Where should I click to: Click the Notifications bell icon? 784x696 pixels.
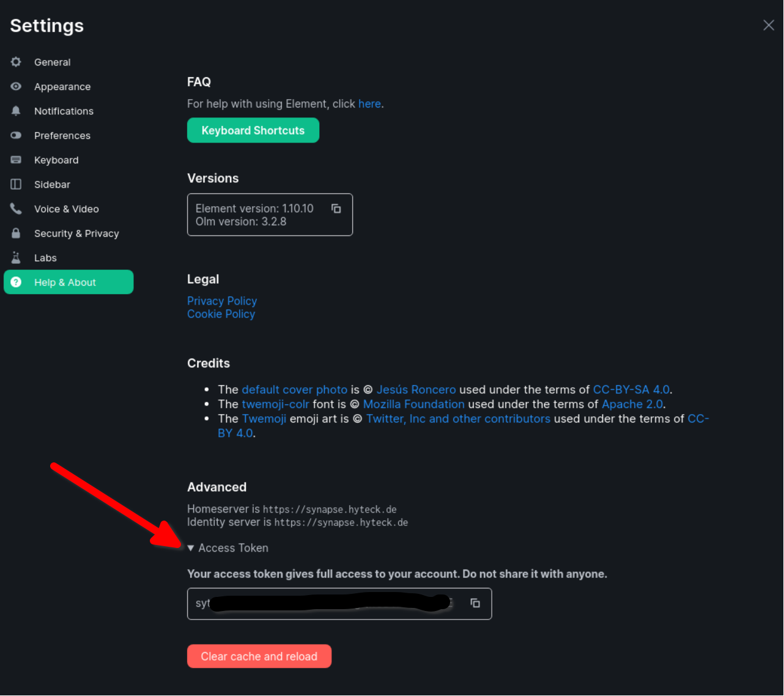[x=16, y=111]
